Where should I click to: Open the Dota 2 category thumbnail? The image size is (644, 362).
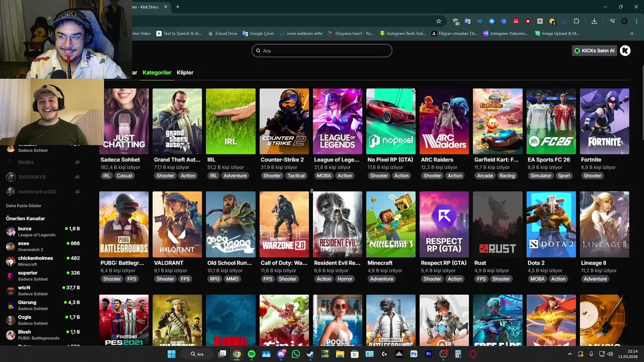coord(551,224)
